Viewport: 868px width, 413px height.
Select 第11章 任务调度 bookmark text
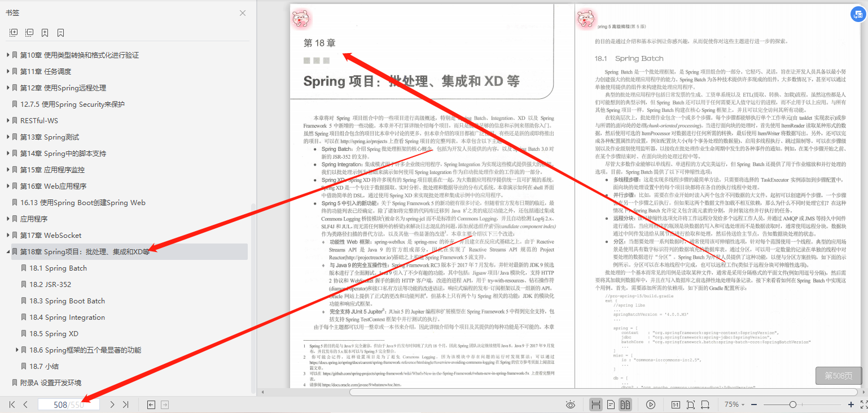pyautogui.click(x=46, y=72)
